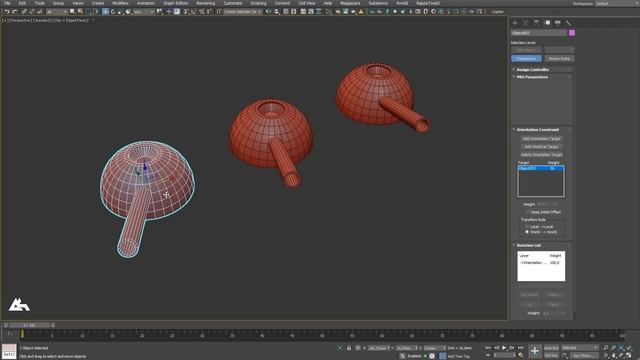Open the Curve Editor
Image resolution: width=640 pixels, height=360 pixels.
(x=311, y=12)
